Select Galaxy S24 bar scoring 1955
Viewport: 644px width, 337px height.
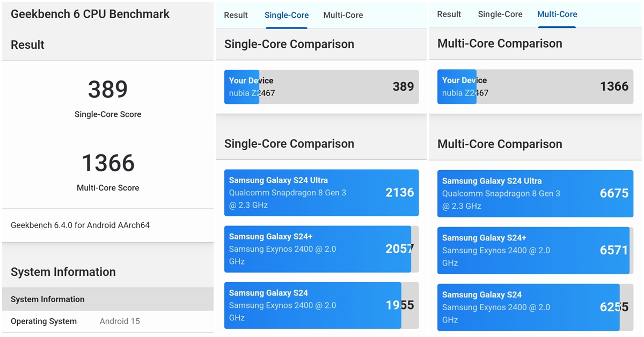coord(321,305)
